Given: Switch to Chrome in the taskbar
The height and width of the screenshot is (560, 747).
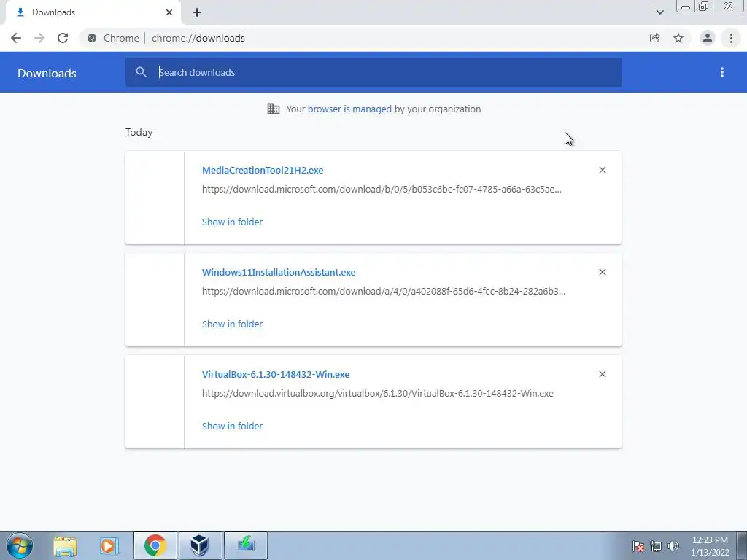Looking at the screenshot, I should 155,545.
